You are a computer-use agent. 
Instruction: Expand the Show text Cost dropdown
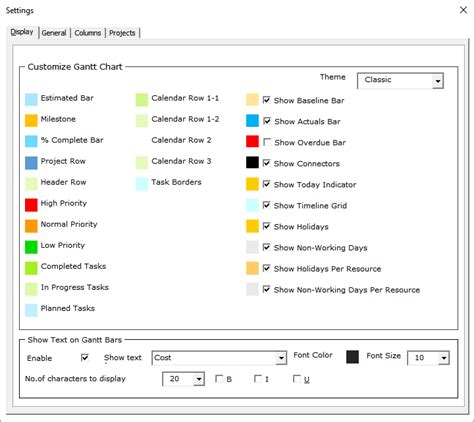[281, 358]
